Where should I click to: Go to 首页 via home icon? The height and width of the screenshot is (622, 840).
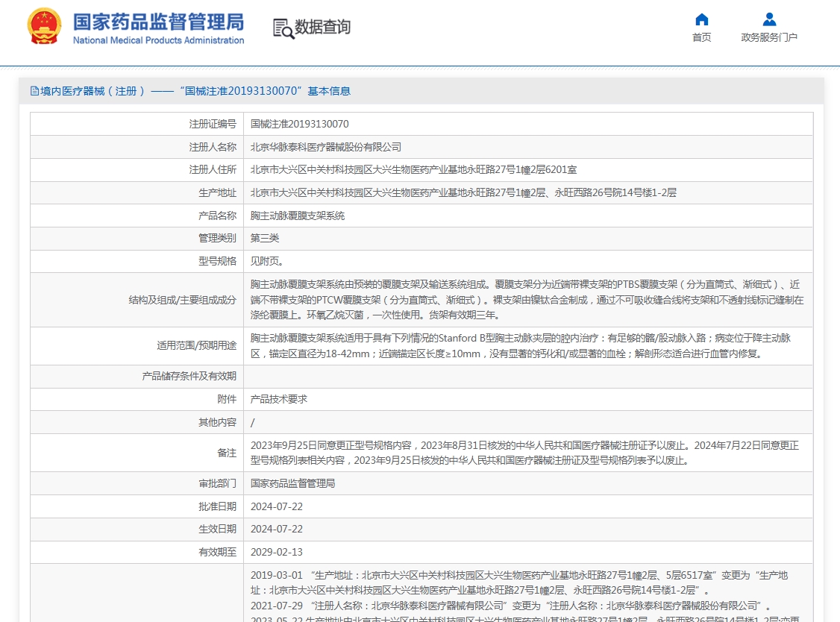pos(702,20)
